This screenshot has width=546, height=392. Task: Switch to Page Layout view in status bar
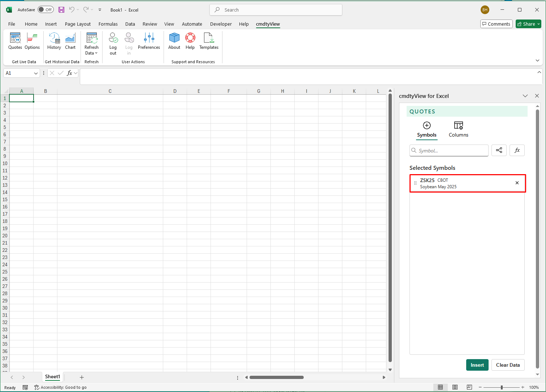point(455,387)
